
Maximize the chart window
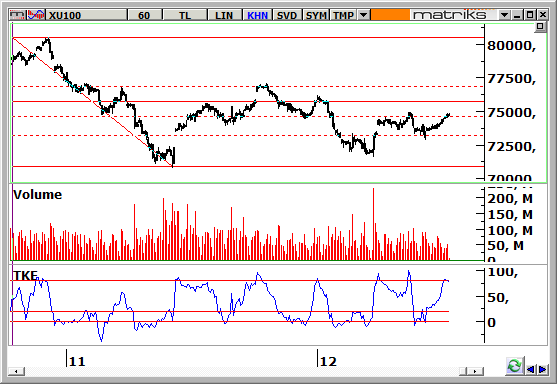click(530, 15)
